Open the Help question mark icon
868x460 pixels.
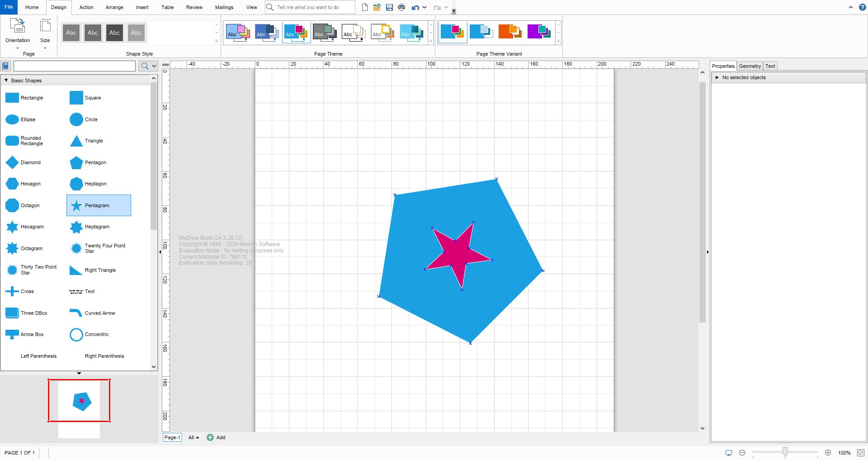pyautogui.click(x=863, y=7)
